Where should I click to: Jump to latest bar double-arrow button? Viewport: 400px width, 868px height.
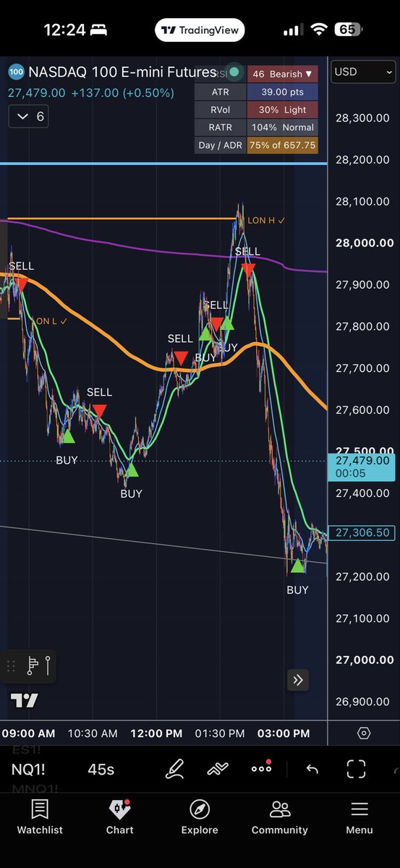[x=298, y=679]
